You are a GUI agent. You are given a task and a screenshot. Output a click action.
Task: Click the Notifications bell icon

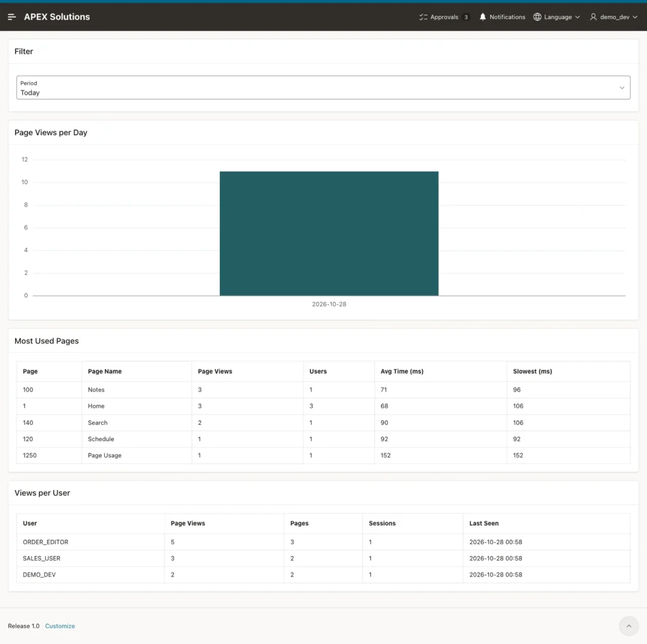pyautogui.click(x=482, y=17)
